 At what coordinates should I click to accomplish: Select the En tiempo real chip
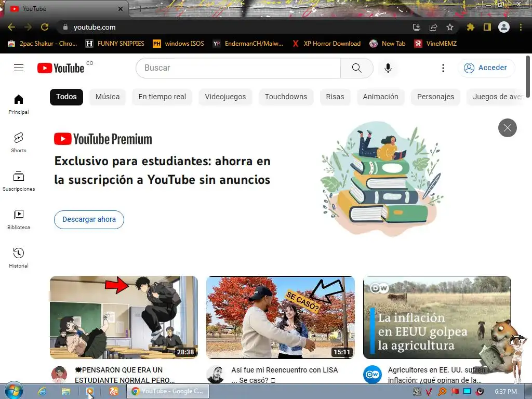(x=162, y=97)
